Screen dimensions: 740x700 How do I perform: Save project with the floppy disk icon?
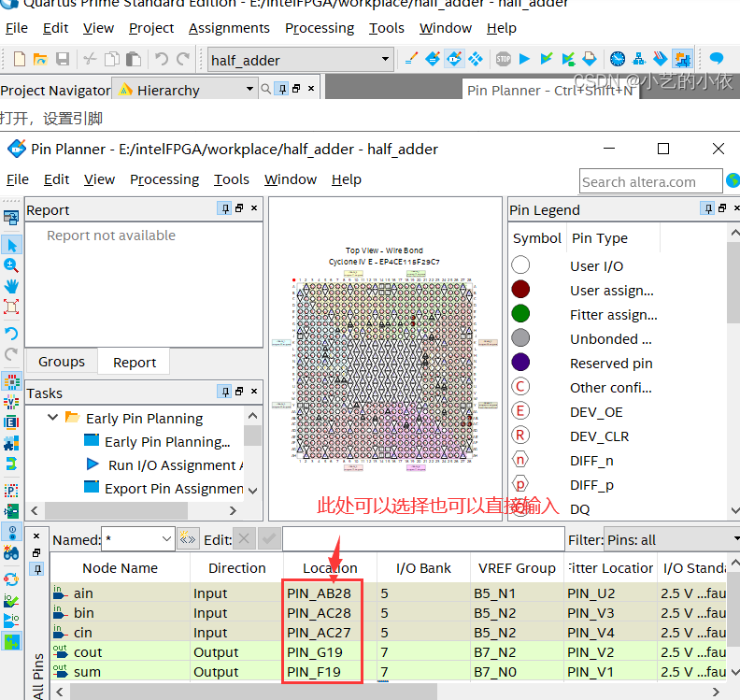point(63,60)
